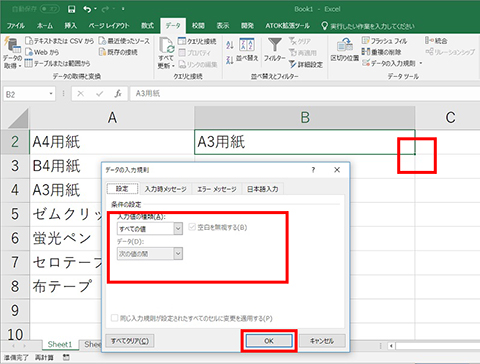Click the column A header
The width and height of the screenshot is (480, 364).
click(112, 118)
